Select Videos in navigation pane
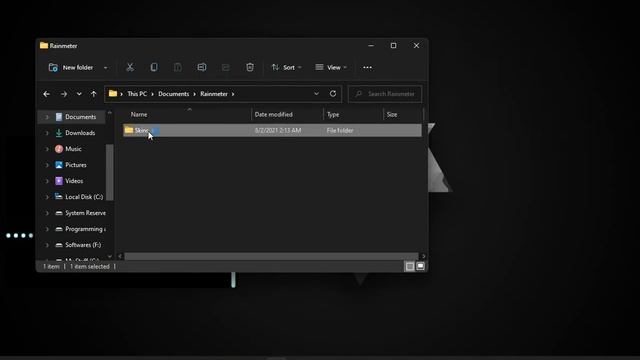 [x=69, y=181]
